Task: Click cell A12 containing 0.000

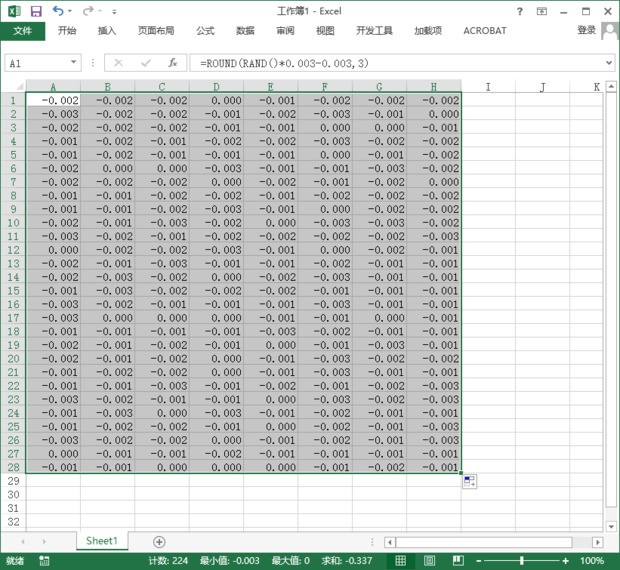Action: click(53, 250)
